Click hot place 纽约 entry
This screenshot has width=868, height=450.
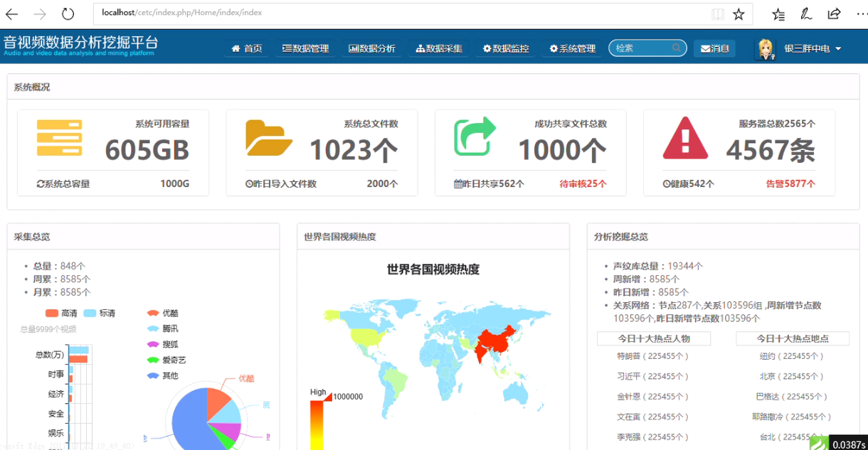pyautogui.click(x=792, y=356)
